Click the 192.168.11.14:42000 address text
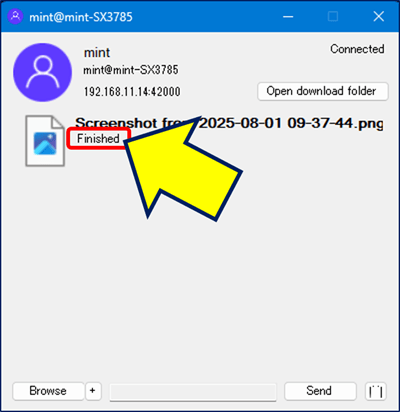The width and height of the screenshot is (400, 412). [132, 92]
